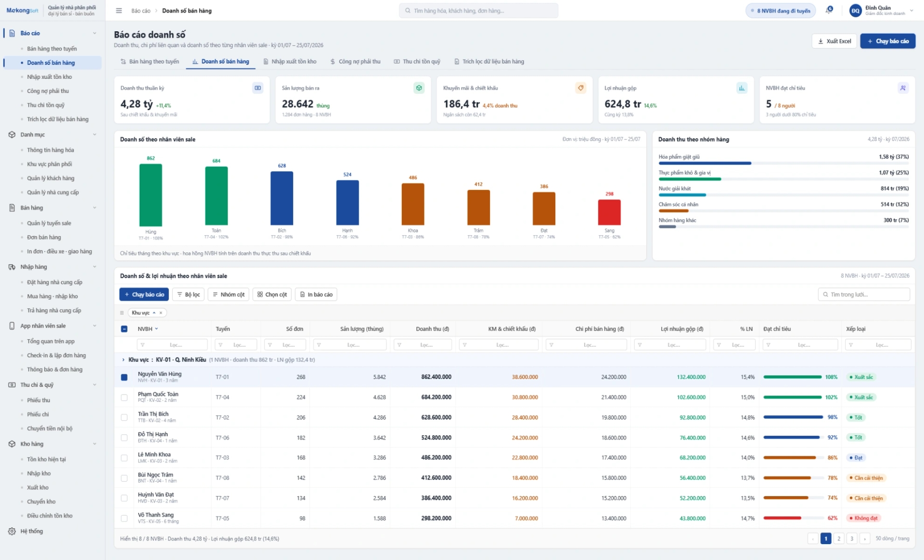Click the magnifier icon in the global search
The image size is (924, 560).
pos(408,11)
